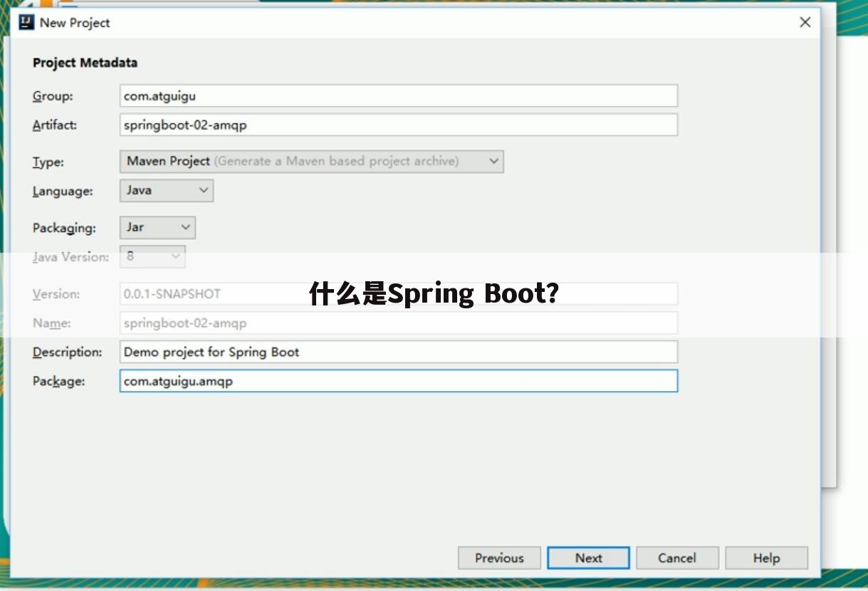
Task: Click the Packaging label
Action: (x=64, y=229)
